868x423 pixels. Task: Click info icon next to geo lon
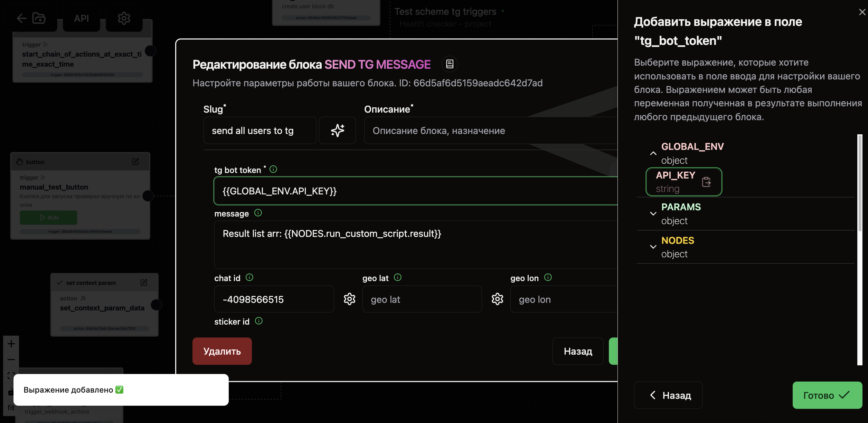(x=548, y=277)
